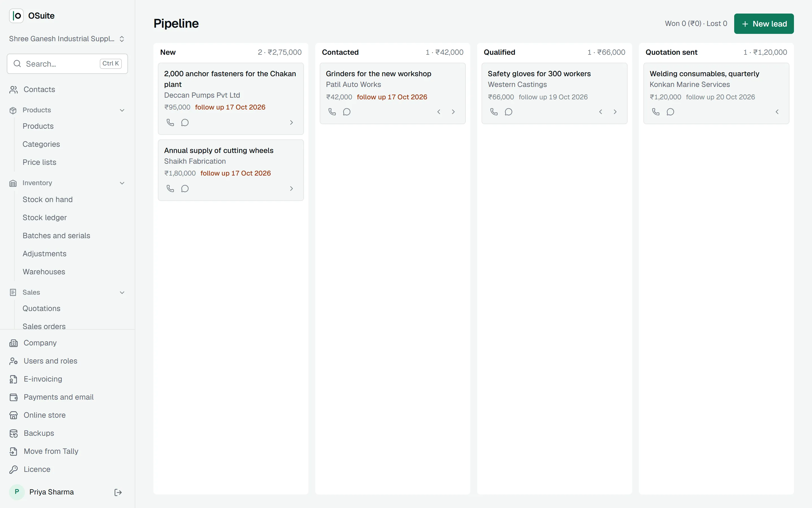Click message icon on Western Castings card

pos(509,112)
